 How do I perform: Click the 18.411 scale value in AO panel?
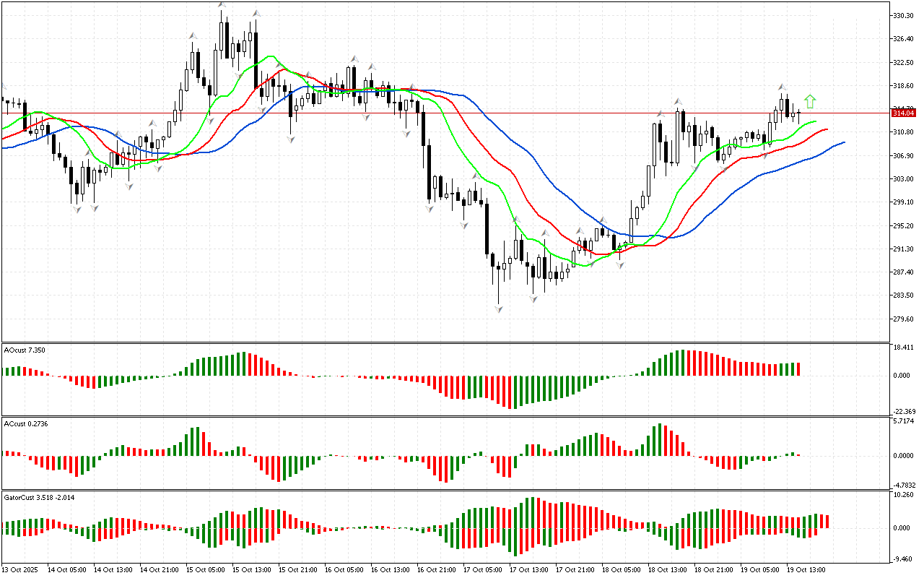coord(905,348)
